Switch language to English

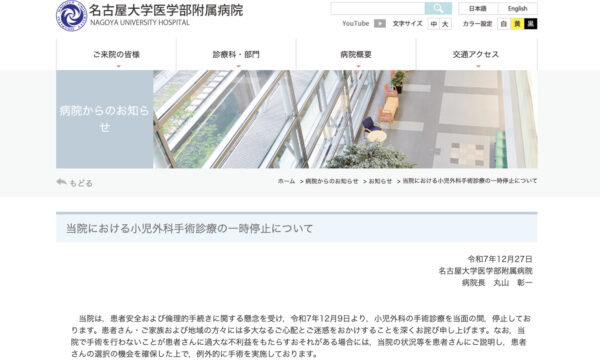[x=517, y=8]
